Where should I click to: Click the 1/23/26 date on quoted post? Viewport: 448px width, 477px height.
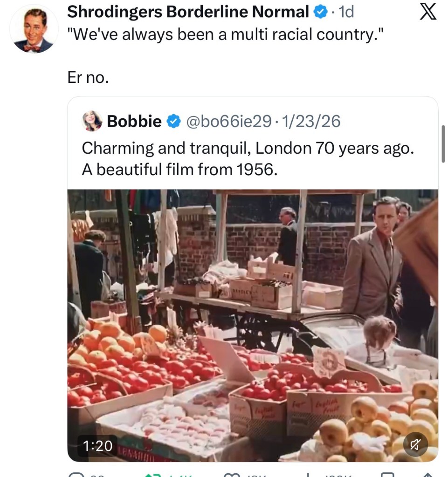[311, 122]
